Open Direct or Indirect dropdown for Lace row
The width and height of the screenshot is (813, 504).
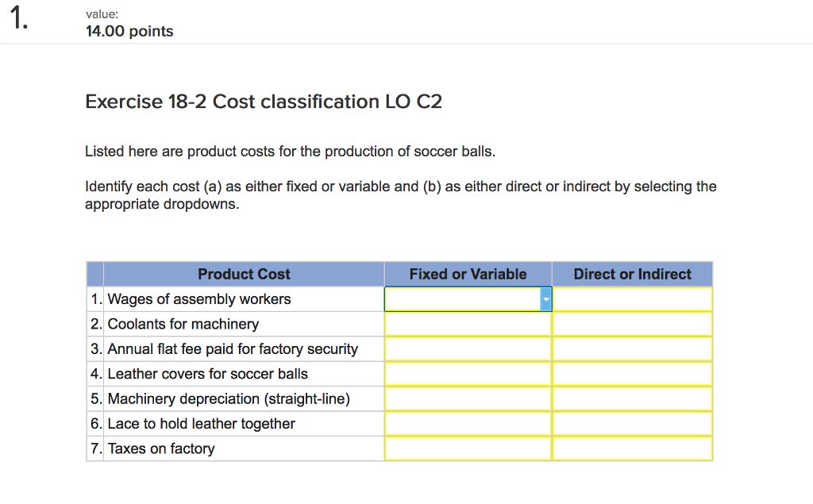coord(632,423)
